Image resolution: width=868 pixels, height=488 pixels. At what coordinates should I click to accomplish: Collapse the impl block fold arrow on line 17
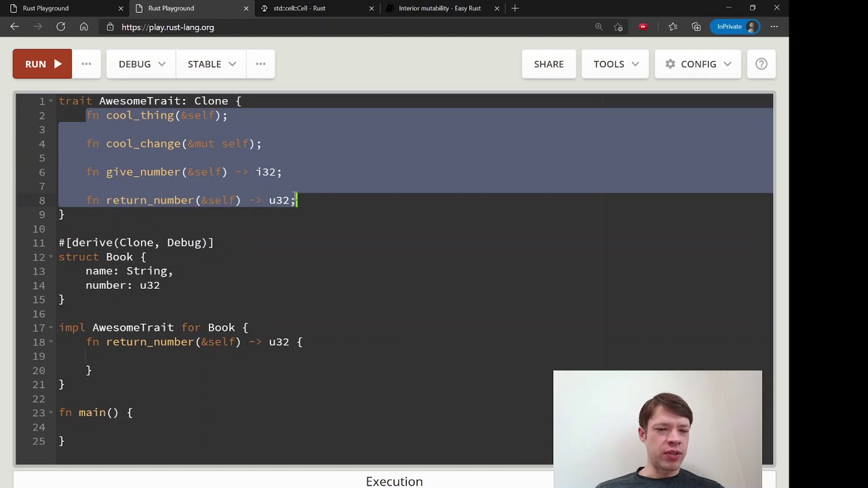pyautogui.click(x=51, y=327)
